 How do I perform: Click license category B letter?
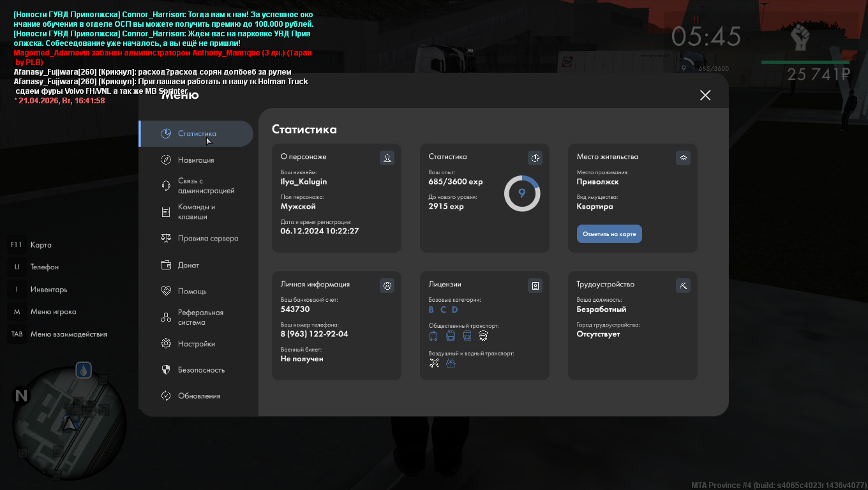[431, 310]
